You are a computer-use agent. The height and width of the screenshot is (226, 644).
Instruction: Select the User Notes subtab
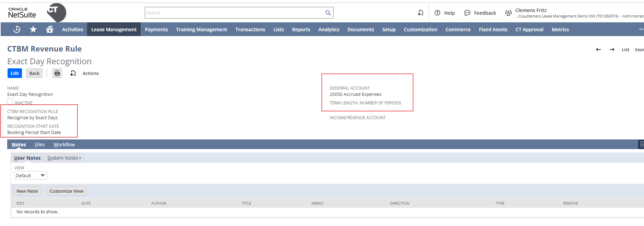click(27, 158)
